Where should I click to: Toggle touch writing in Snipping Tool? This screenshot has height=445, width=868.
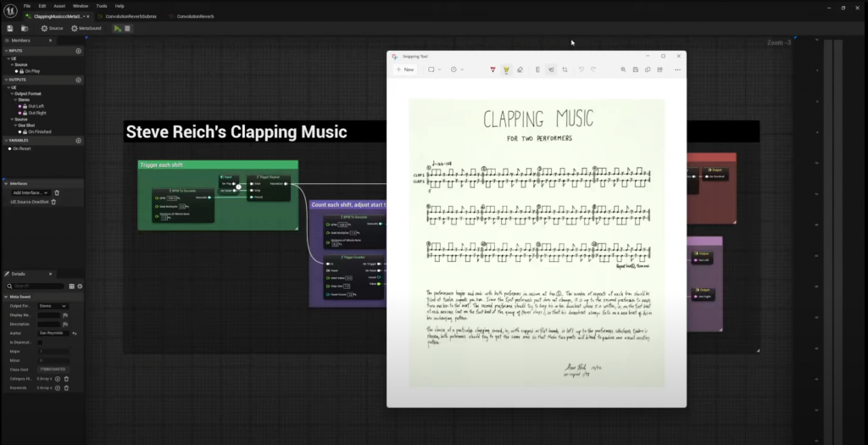tap(551, 70)
